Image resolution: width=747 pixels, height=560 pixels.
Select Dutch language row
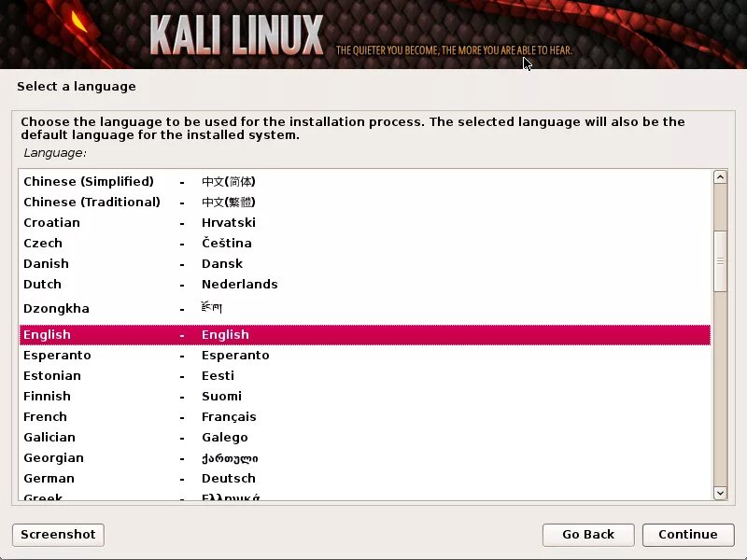coord(365,284)
